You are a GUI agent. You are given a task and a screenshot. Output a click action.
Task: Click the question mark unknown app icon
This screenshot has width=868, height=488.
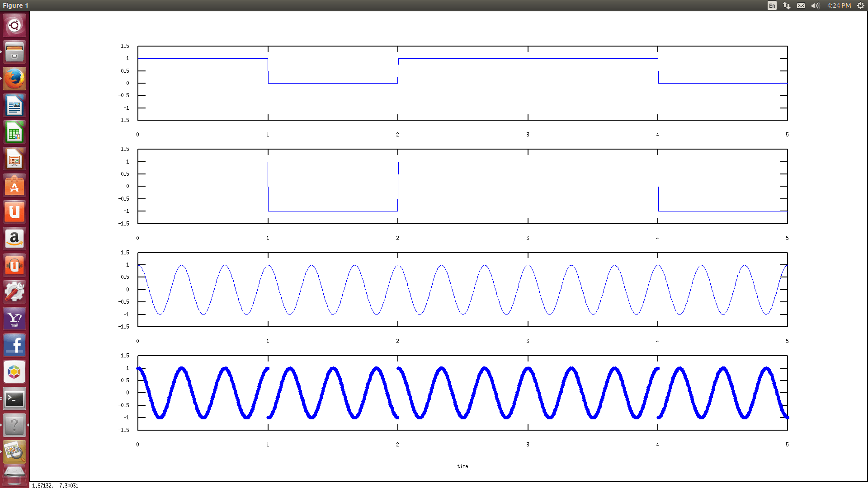(14, 425)
